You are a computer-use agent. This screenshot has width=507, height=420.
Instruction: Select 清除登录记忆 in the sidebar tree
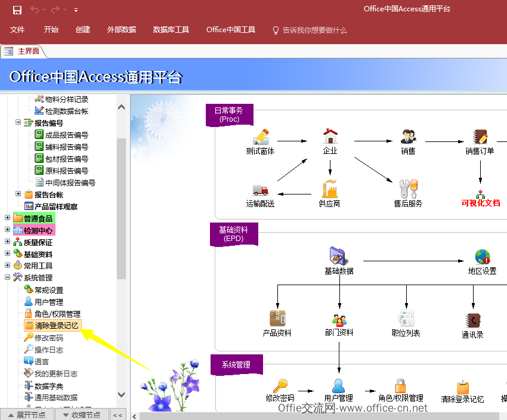pyautogui.click(x=52, y=325)
